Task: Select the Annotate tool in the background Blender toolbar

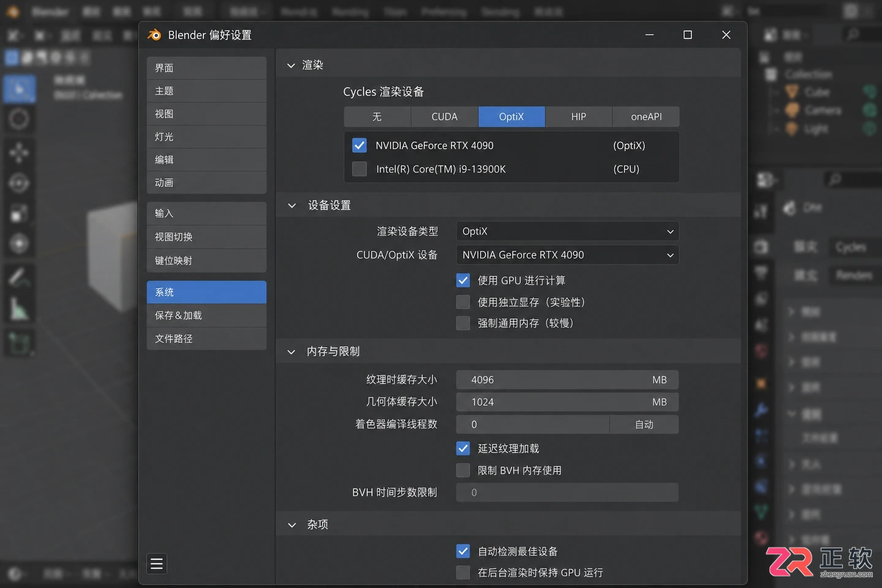Action: [x=19, y=277]
